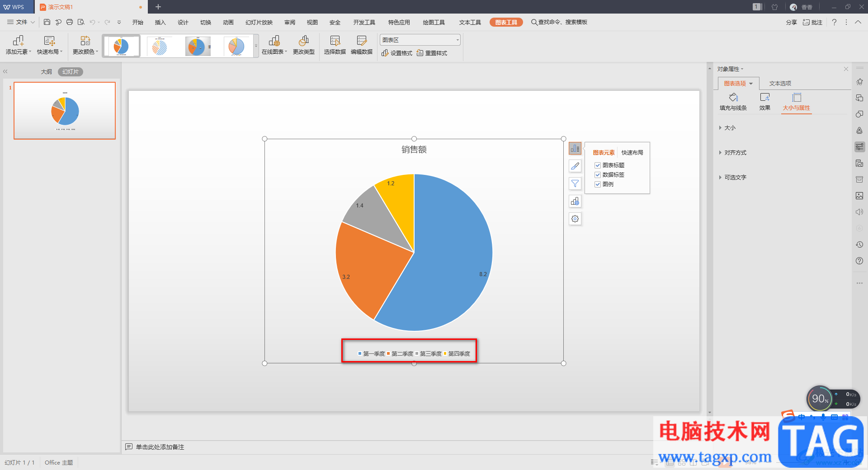Screen dimensions: 868x470
Task: Click 重置样式 (Reset Style) button
Action: (x=432, y=53)
